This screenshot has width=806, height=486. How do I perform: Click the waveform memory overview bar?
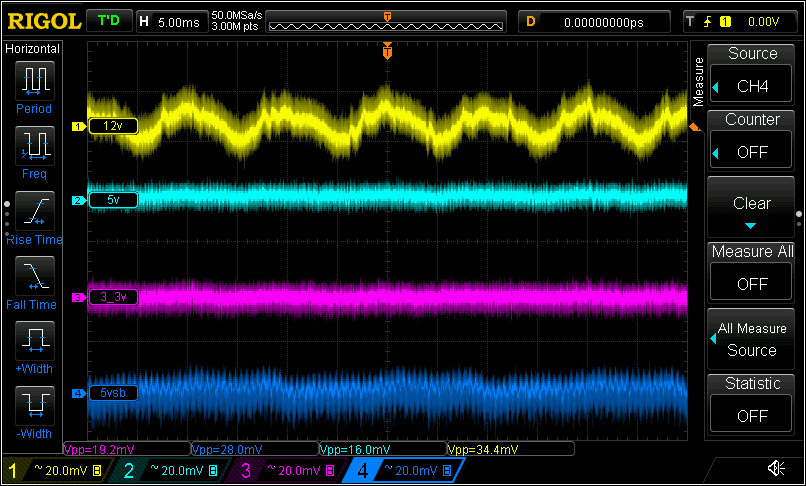(x=386, y=22)
